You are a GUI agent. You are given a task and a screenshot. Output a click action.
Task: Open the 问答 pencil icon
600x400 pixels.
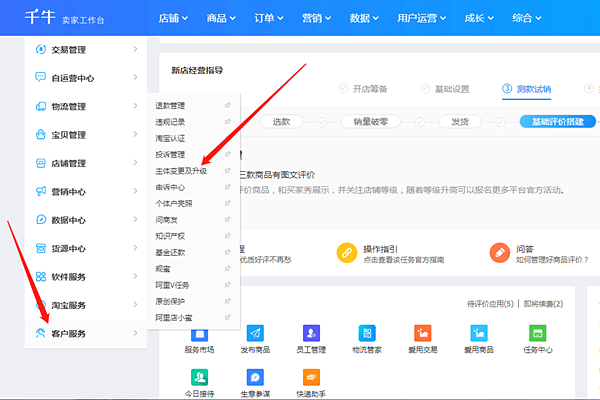coord(500,253)
